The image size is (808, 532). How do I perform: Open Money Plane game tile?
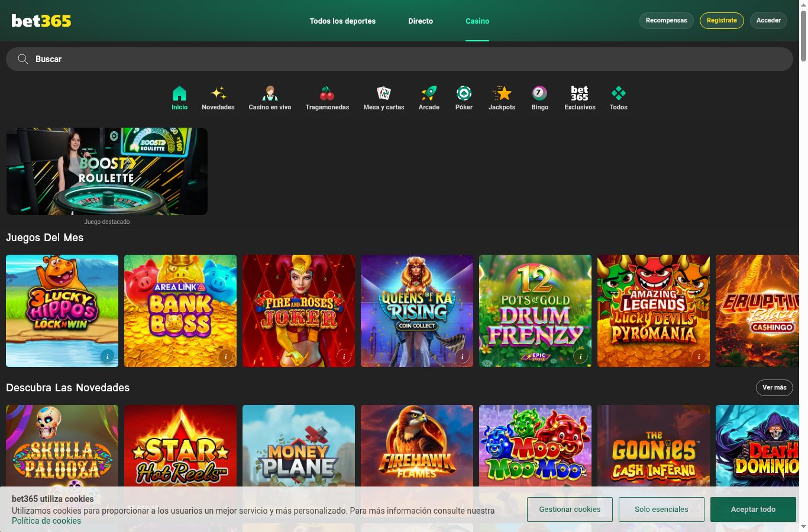(x=299, y=446)
